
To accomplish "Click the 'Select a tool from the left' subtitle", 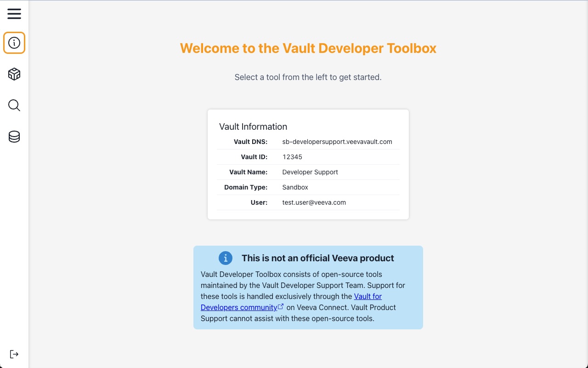I will click(308, 77).
